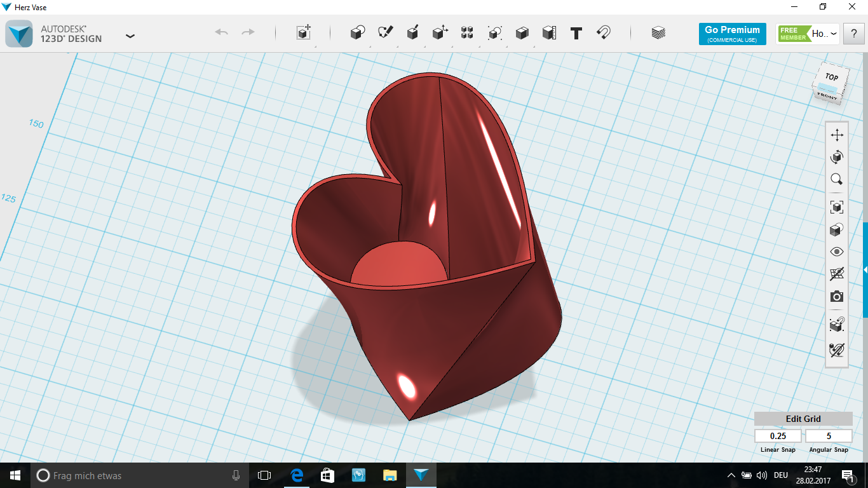Expand the blue side panel arrow
The image size is (868, 488).
[865, 270]
